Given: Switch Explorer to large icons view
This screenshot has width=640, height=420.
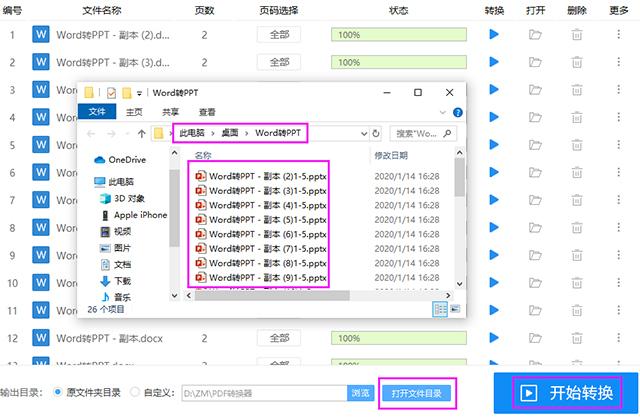Looking at the screenshot, I should point(455,309).
